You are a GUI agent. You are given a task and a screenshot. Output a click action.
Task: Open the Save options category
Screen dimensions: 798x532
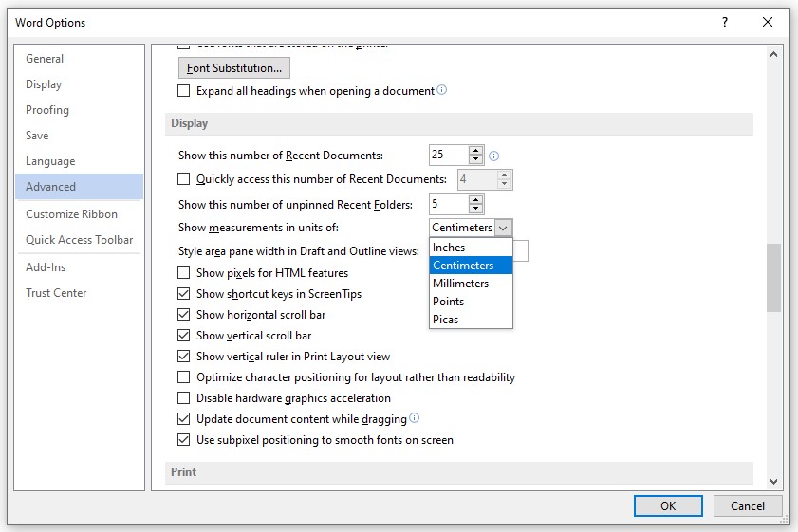pyautogui.click(x=79, y=136)
